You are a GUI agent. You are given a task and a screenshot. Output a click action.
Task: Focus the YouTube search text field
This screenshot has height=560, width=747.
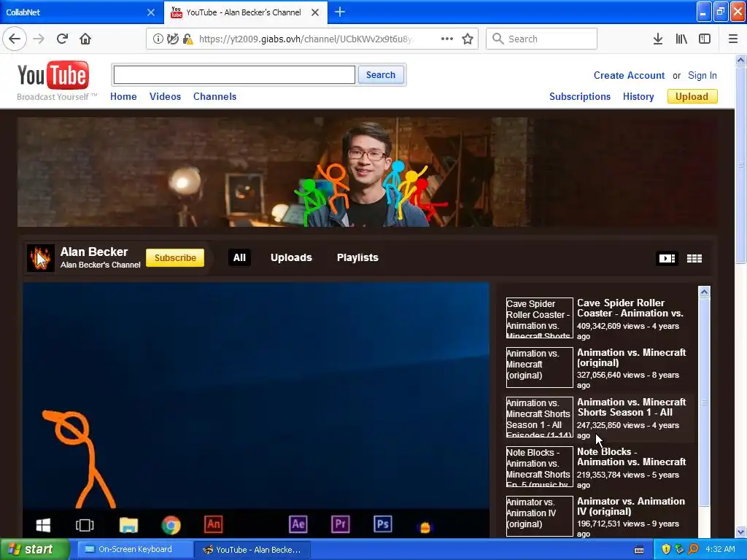(234, 75)
